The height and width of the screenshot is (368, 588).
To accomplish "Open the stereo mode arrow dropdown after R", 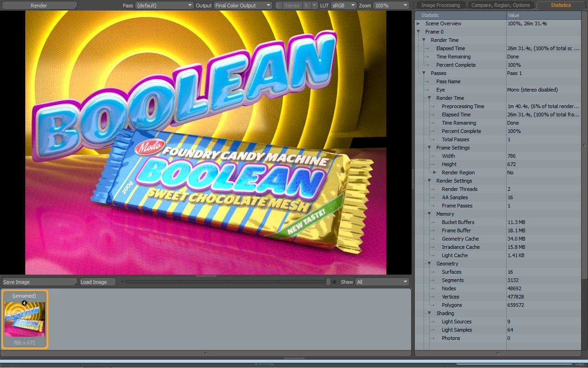I will pyautogui.click(x=315, y=6).
